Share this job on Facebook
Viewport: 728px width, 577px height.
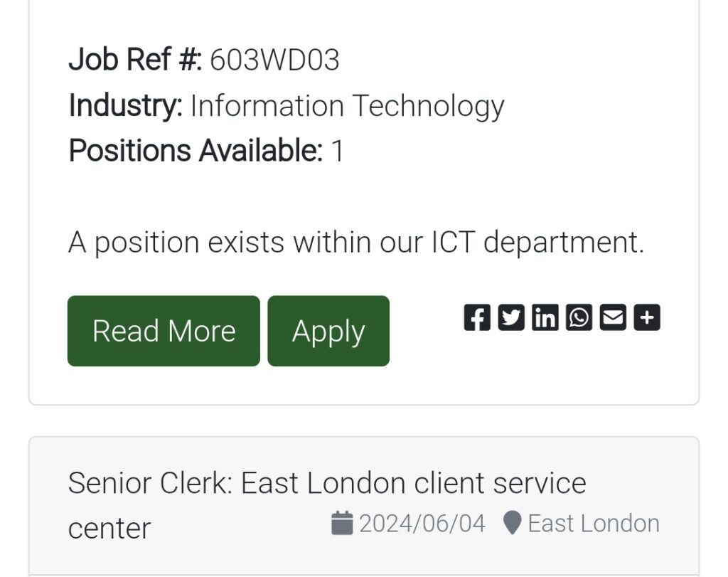coord(477,318)
